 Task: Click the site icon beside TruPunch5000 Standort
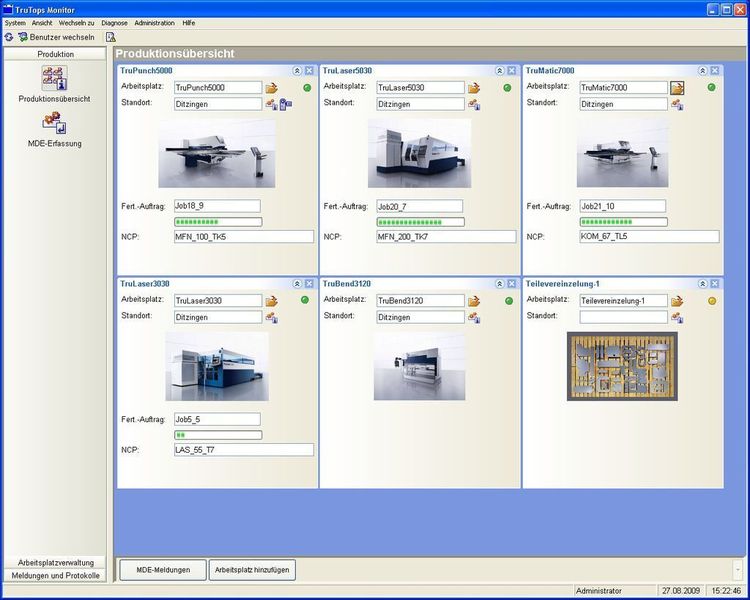272,104
